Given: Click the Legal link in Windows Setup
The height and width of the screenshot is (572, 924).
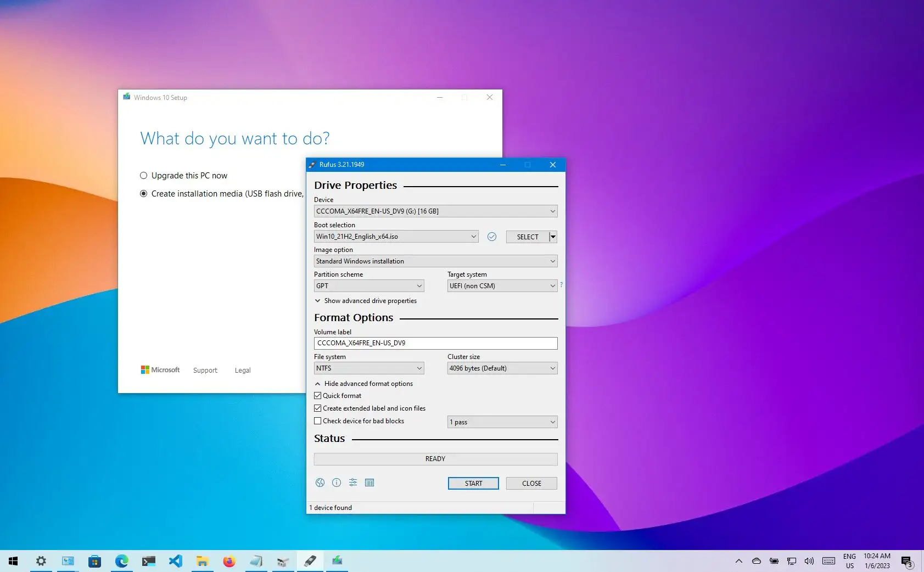Looking at the screenshot, I should coord(242,370).
